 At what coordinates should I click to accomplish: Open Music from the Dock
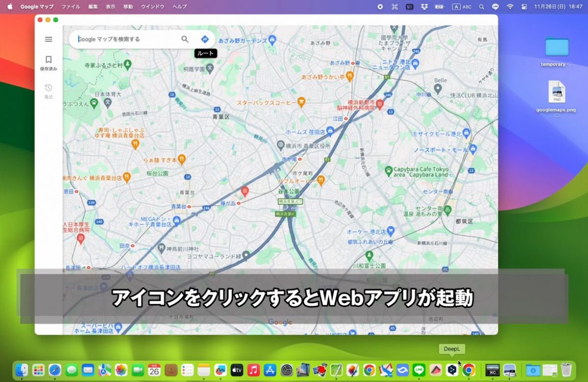[x=253, y=370]
